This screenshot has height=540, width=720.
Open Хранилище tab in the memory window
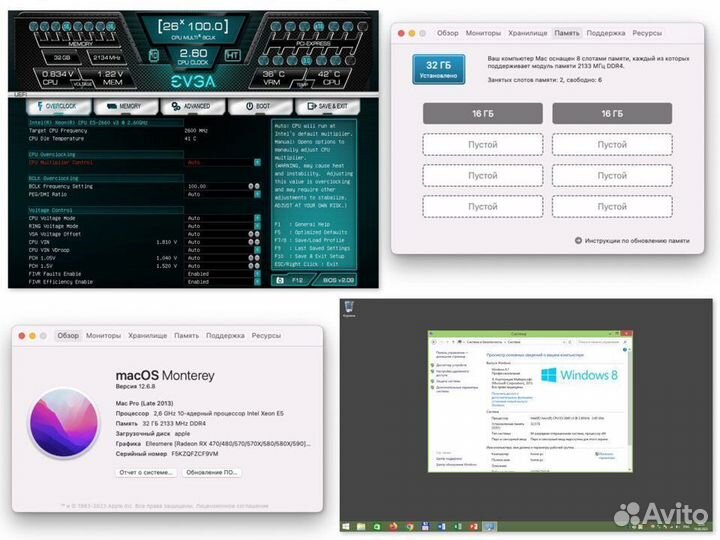pyautogui.click(x=528, y=33)
